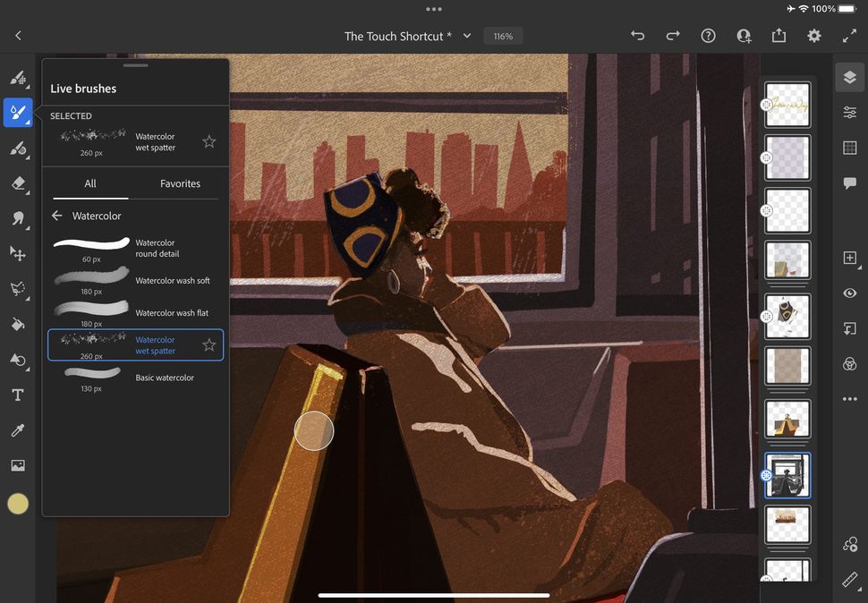Reveal more layer options with the ellipsis
The width and height of the screenshot is (868, 603).
tap(848, 398)
